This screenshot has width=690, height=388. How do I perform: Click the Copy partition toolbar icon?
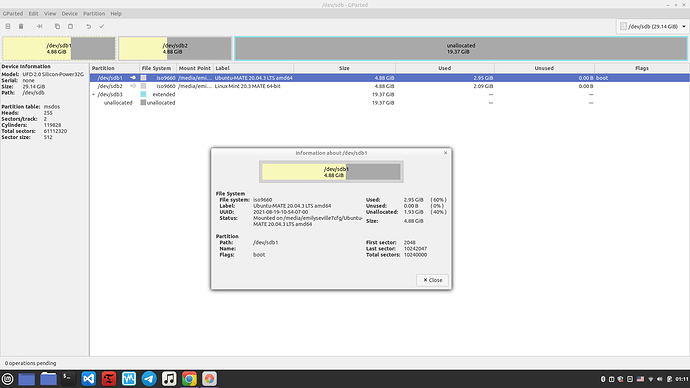(x=57, y=26)
